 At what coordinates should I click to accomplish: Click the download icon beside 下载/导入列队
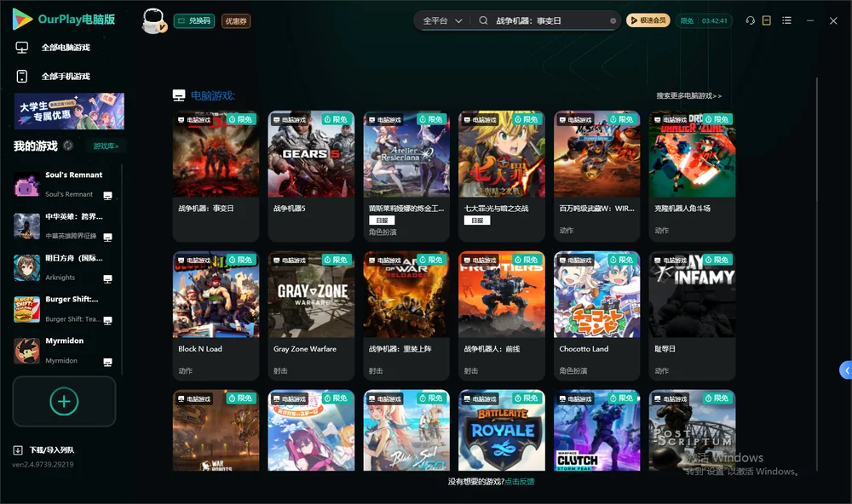tap(18, 450)
